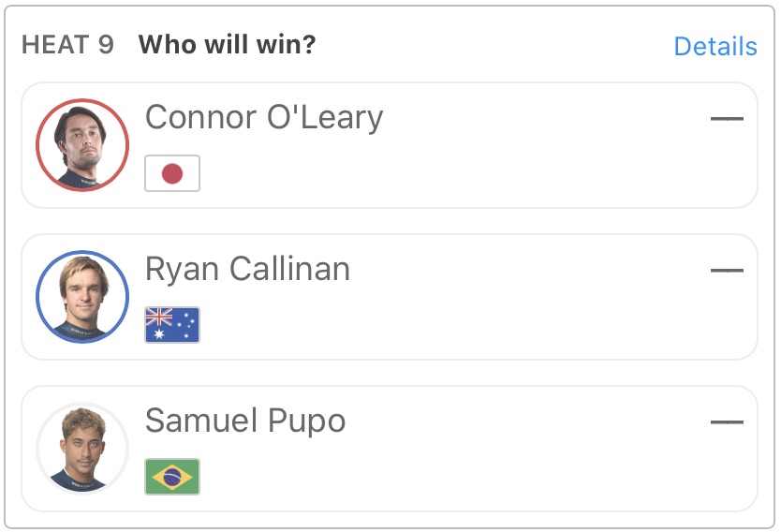Select Samuel Pupo's name
This screenshot has width=781, height=532.
coord(245,421)
